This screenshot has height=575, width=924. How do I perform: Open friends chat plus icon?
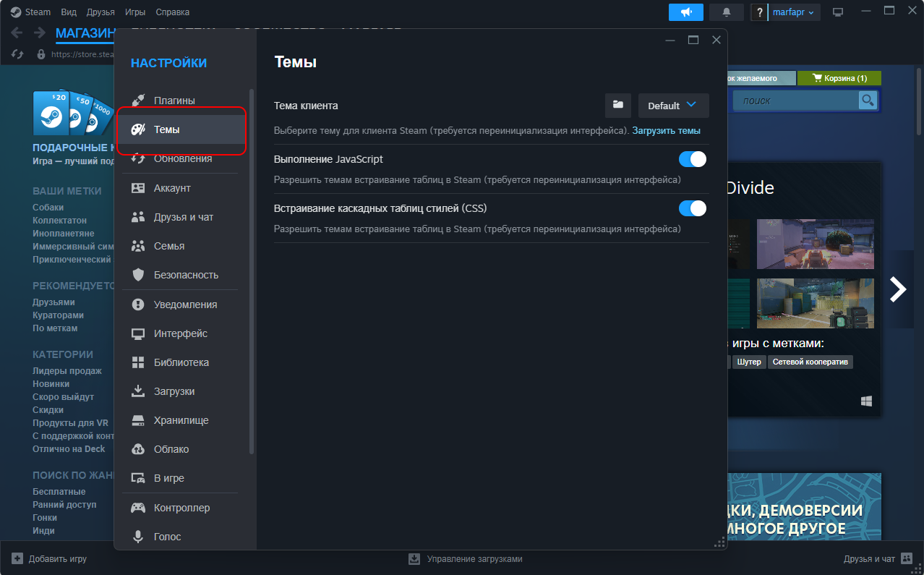(907, 559)
